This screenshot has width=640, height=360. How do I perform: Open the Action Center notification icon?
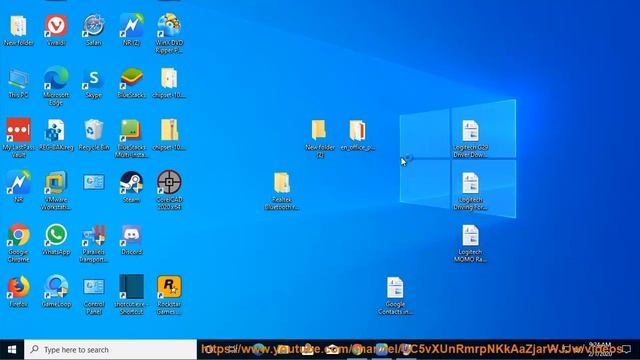click(x=627, y=350)
